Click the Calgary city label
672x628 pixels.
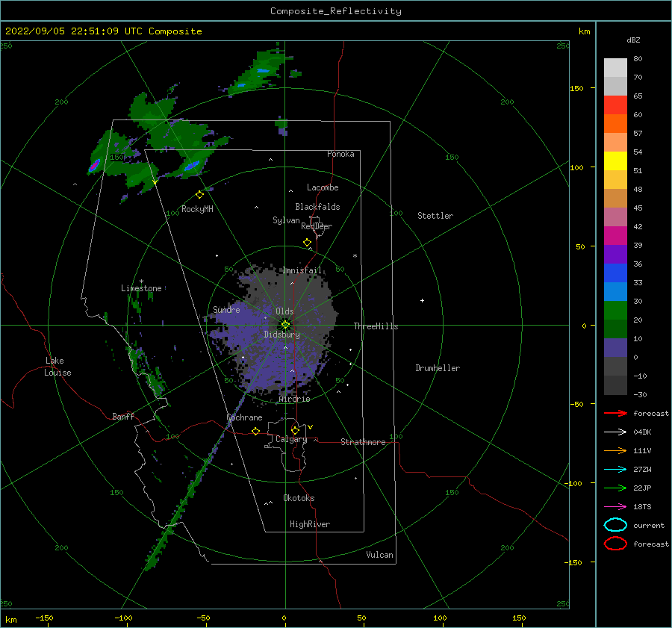click(291, 439)
